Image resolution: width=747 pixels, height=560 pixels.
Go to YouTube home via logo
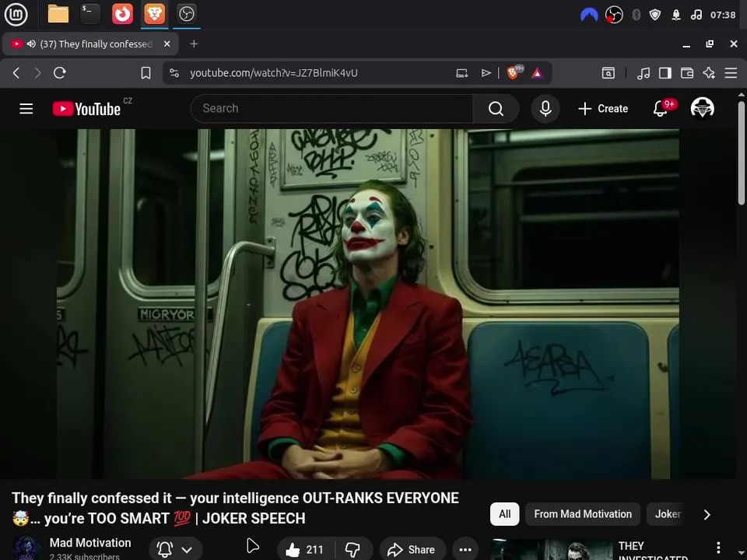point(86,109)
